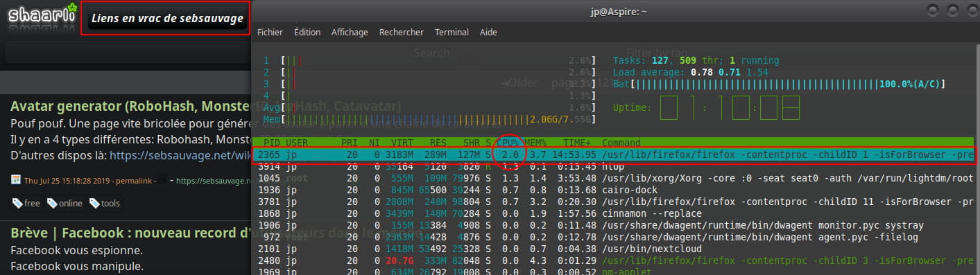Click the Avg CPU meter label
Image resolution: width=980 pixels, height=275 pixels.
271,107
